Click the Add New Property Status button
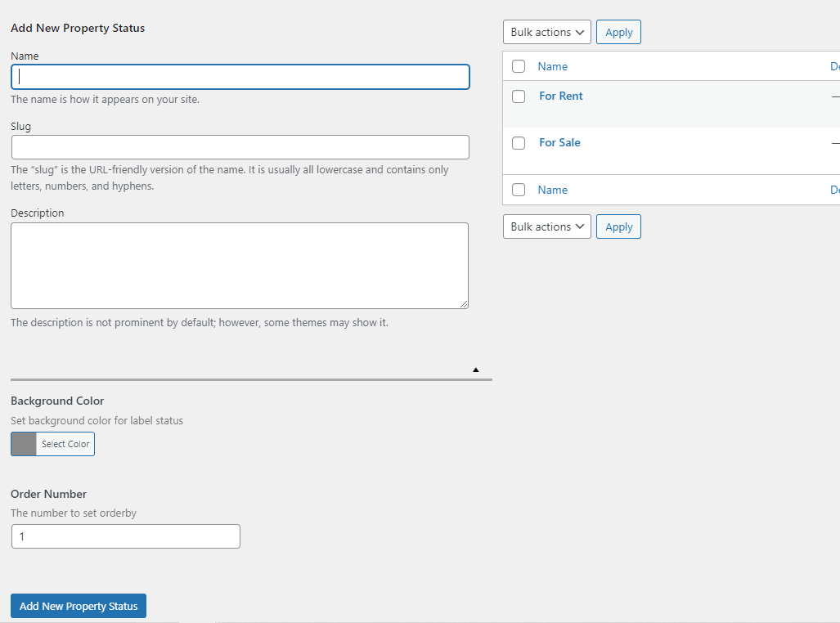This screenshot has width=840, height=623. pyautogui.click(x=79, y=606)
